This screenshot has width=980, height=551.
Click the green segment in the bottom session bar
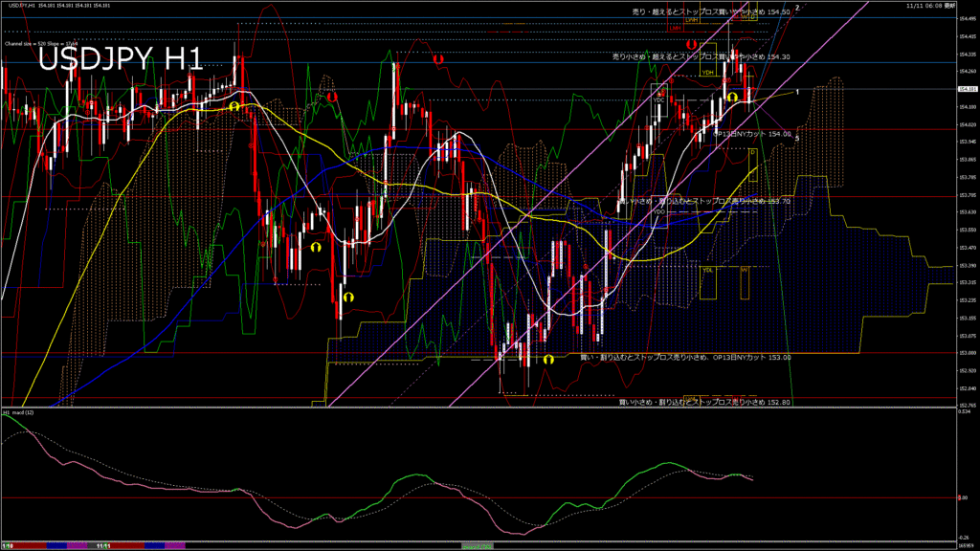[478, 545]
